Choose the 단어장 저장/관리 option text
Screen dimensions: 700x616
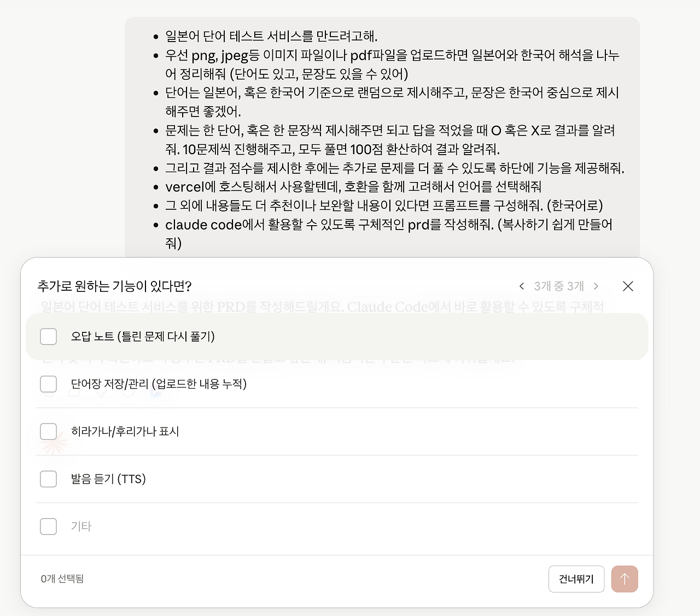click(x=159, y=384)
